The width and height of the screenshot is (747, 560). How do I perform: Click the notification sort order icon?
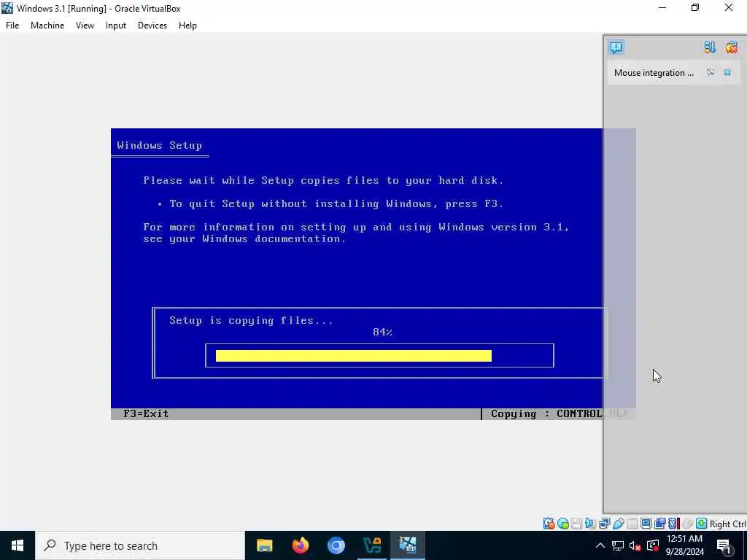[710, 47]
